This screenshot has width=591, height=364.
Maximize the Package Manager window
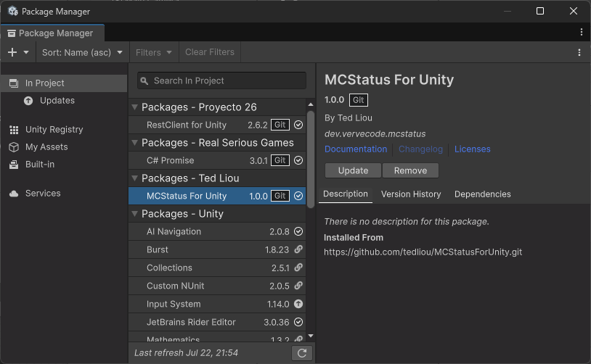pyautogui.click(x=540, y=11)
